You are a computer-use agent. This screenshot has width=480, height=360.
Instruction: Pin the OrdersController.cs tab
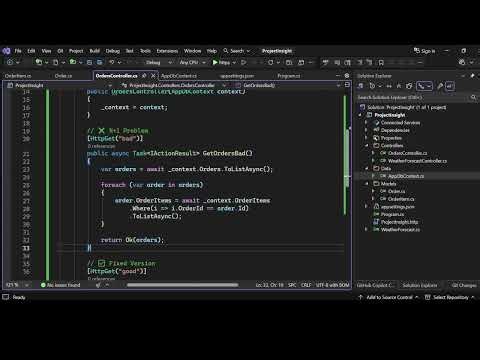tap(144, 76)
